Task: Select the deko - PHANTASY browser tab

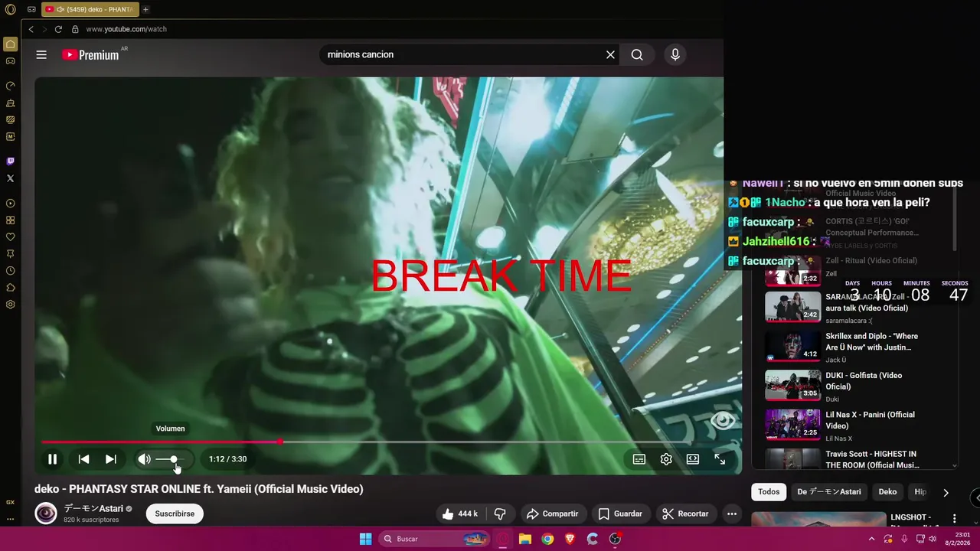Action: click(x=90, y=9)
